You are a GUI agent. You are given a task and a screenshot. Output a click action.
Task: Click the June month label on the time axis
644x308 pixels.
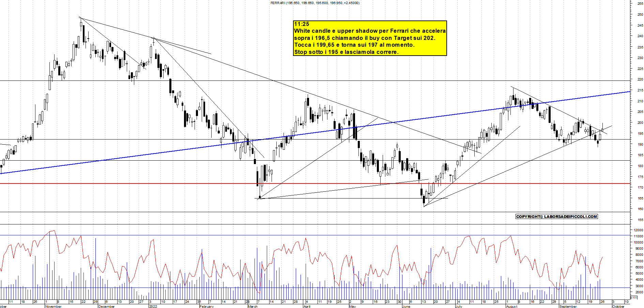406,306
